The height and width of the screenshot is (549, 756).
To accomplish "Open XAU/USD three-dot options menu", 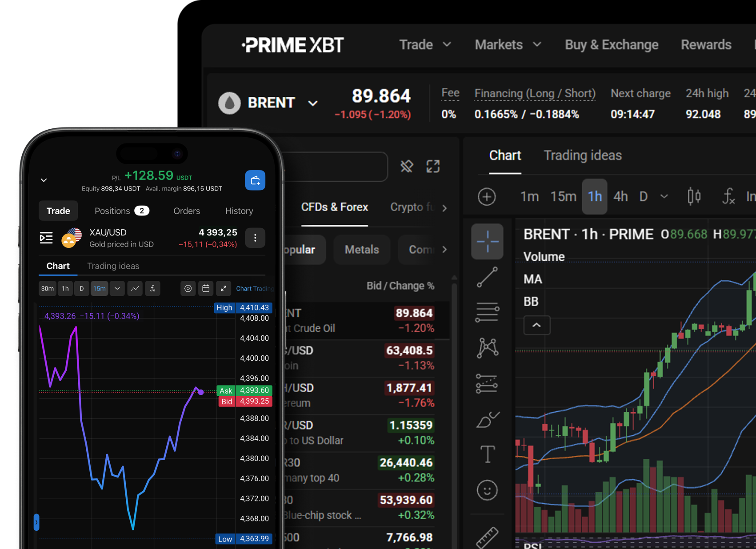I will 255,238.
